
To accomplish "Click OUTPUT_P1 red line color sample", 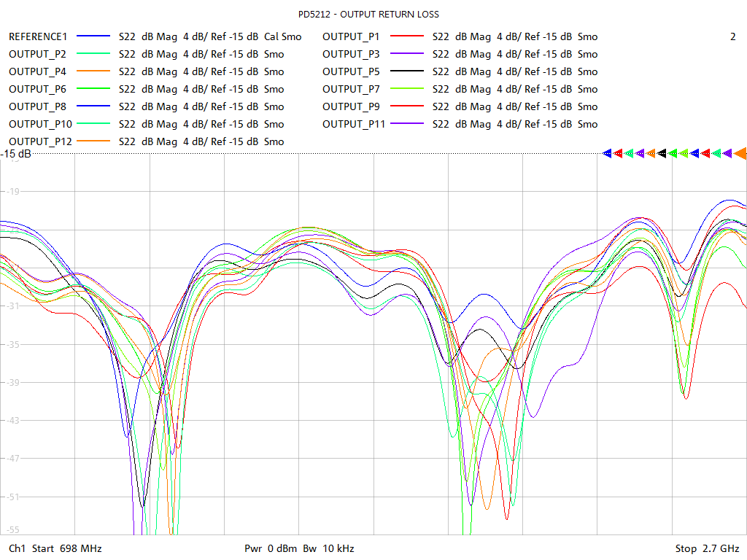I will tap(407, 36).
